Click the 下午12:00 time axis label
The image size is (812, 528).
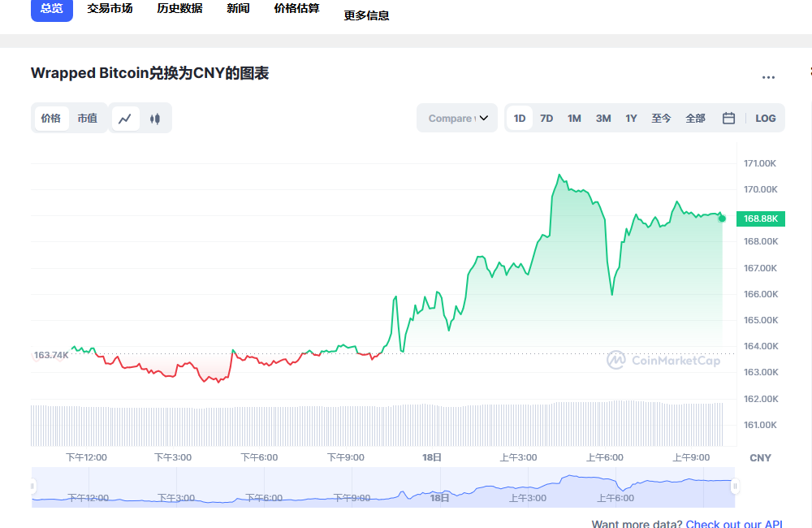(87, 457)
